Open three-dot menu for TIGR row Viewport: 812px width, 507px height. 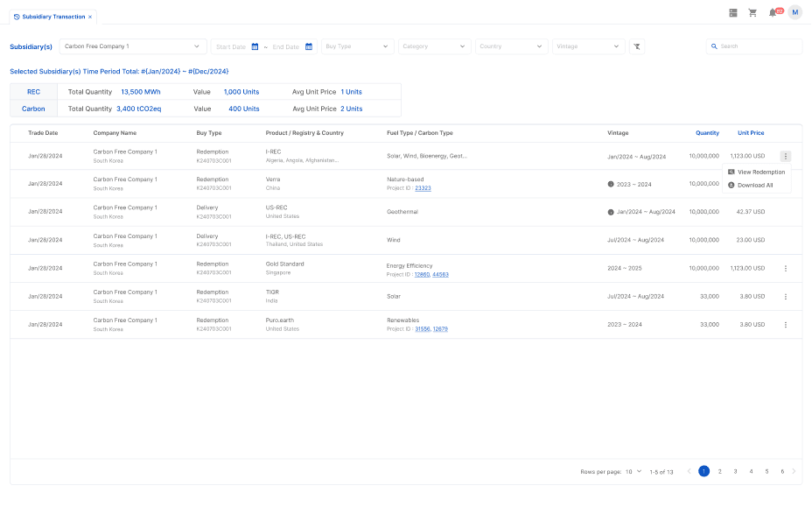click(x=786, y=297)
